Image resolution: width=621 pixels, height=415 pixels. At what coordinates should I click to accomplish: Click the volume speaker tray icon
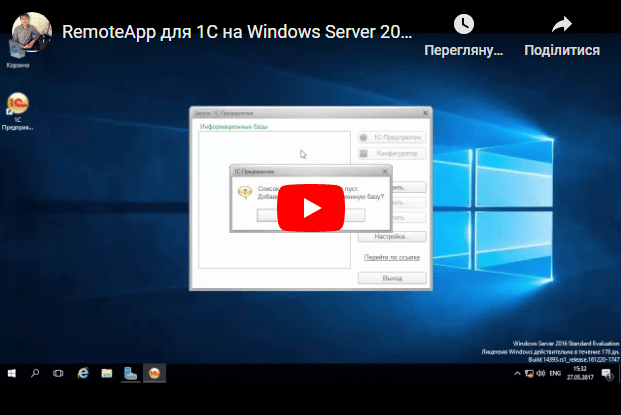coord(541,373)
